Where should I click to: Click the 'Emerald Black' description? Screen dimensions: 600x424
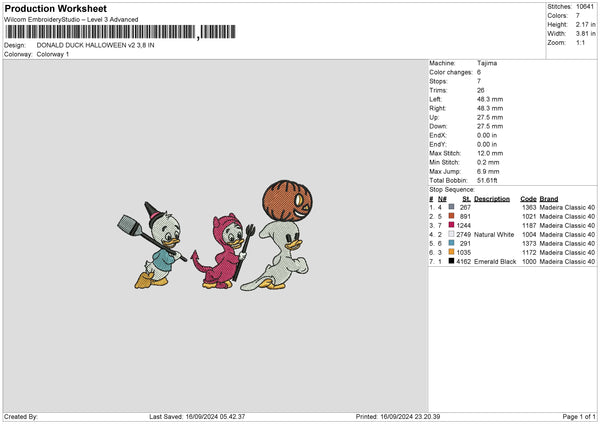(x=495, y=262)
